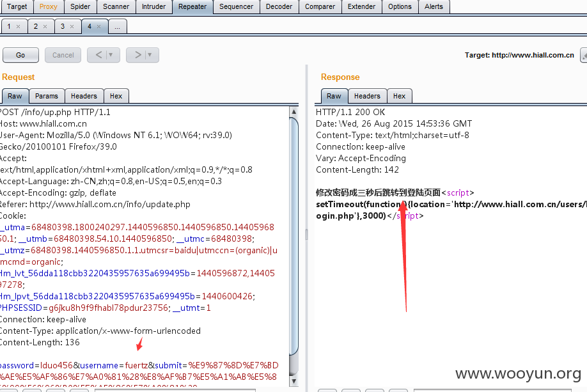Go to next request in history
Screen dimensions: 587x392
click(137, 55)
